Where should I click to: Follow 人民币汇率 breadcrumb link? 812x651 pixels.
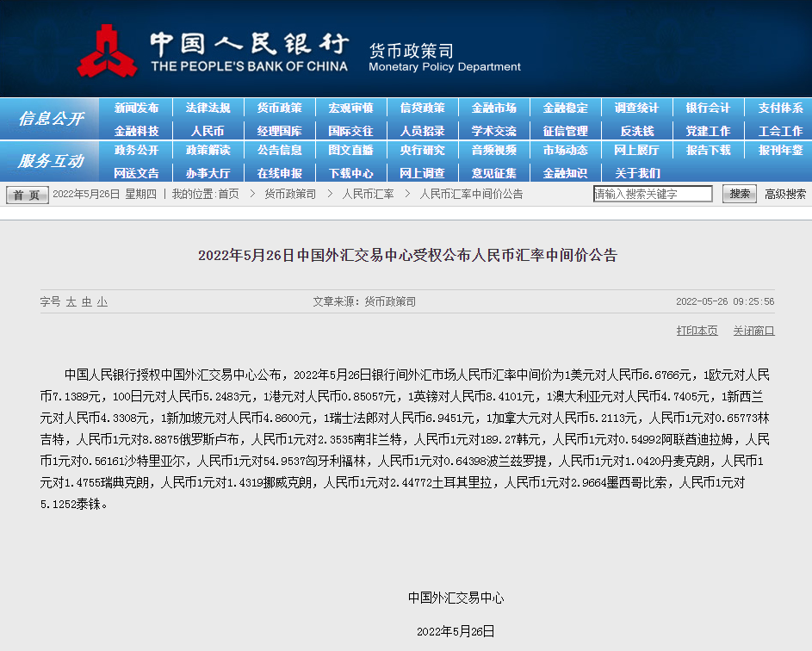coord(368,195)
